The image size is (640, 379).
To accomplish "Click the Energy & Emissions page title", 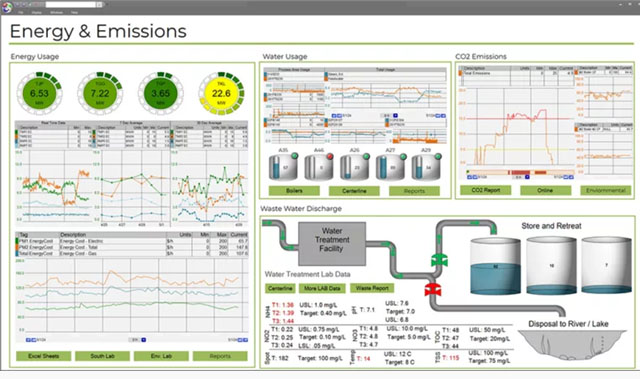I will [x=98, y=31].
